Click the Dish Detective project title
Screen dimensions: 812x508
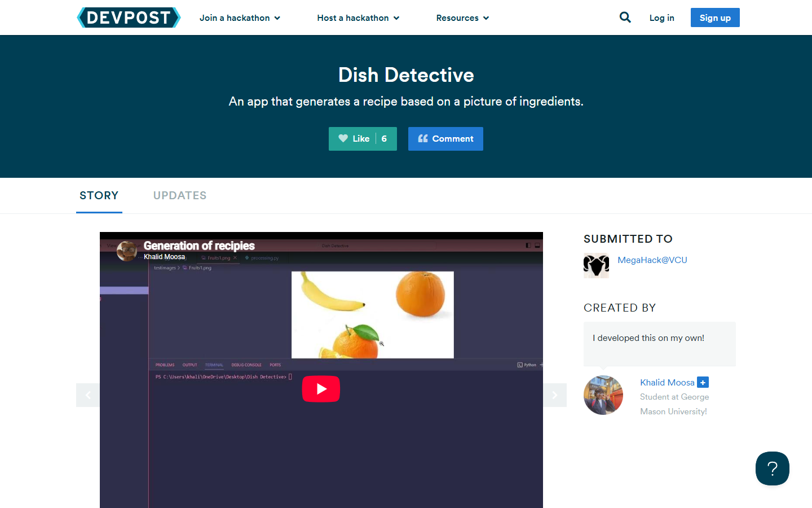click(x=406, y=75)
